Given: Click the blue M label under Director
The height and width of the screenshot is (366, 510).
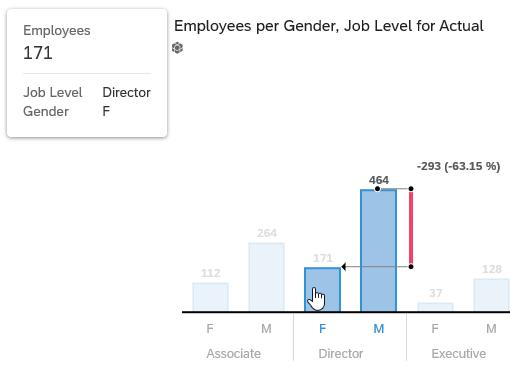Looking at the screenshot, I should pyautogui.click(x=379, y=329).
